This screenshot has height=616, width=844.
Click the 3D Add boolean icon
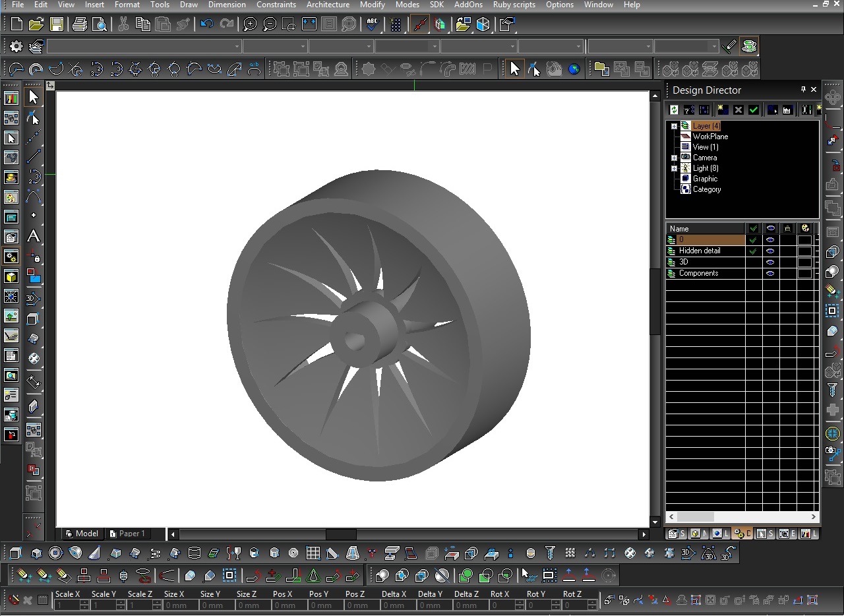[382, 576]
